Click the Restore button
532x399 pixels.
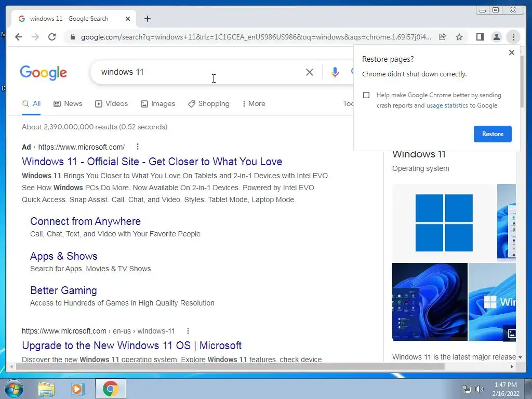pyautogui.click(x=493, y=134)
